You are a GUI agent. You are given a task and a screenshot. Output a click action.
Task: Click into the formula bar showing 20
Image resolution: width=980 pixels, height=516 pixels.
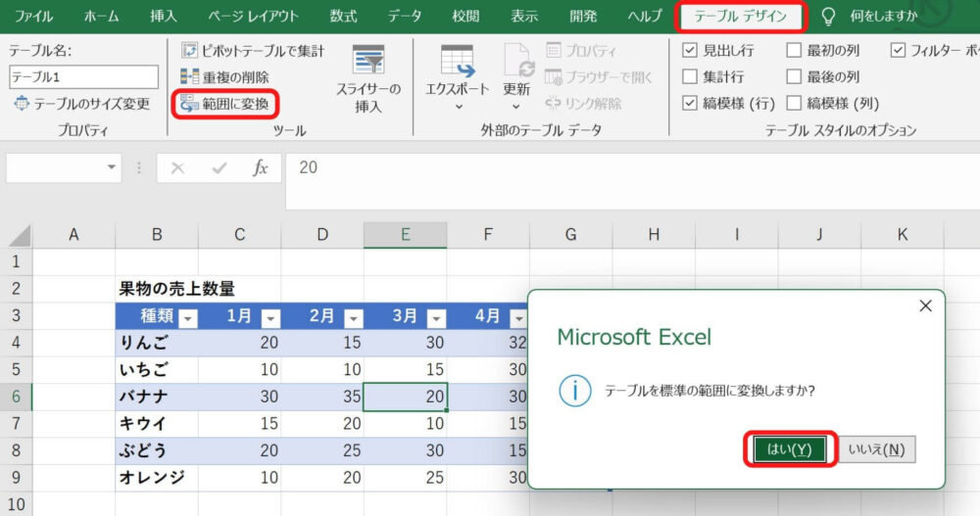click(632, 181)
